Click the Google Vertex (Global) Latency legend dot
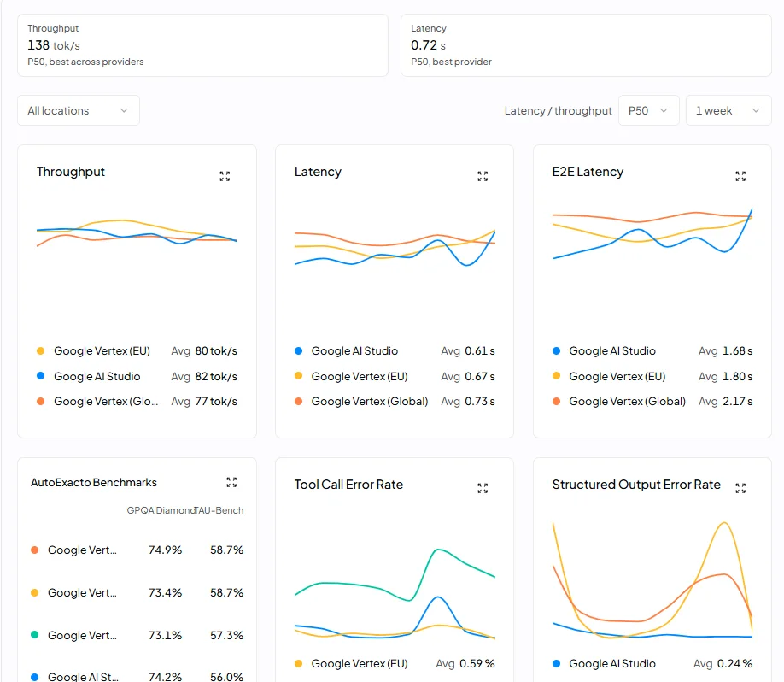The height and width of the screenshot is (682, 784). click(x=299, y=402)
